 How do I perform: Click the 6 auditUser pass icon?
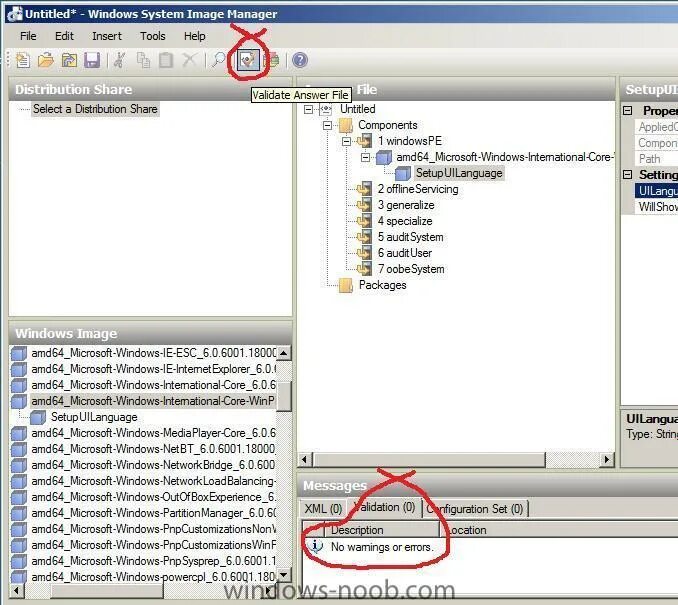pos(365,253)
